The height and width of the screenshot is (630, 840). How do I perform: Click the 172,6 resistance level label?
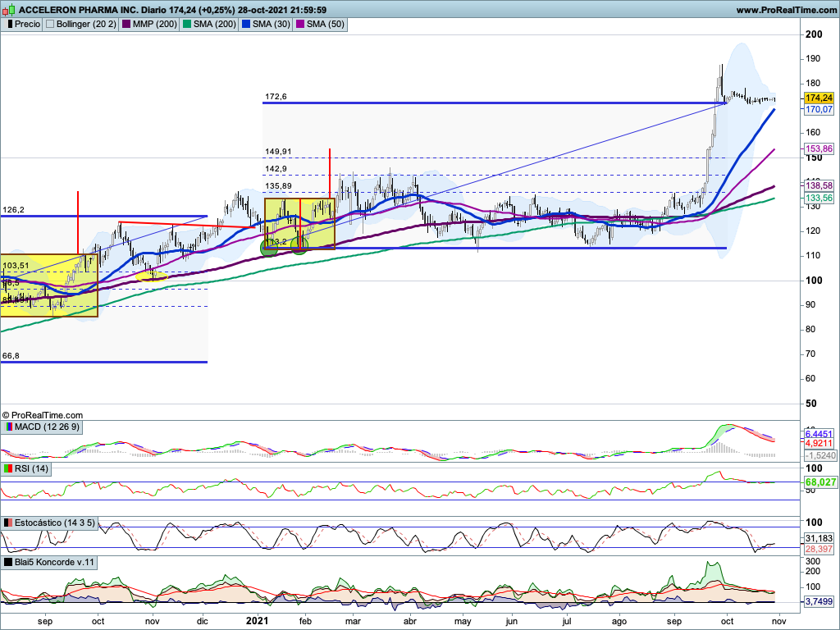276,97
